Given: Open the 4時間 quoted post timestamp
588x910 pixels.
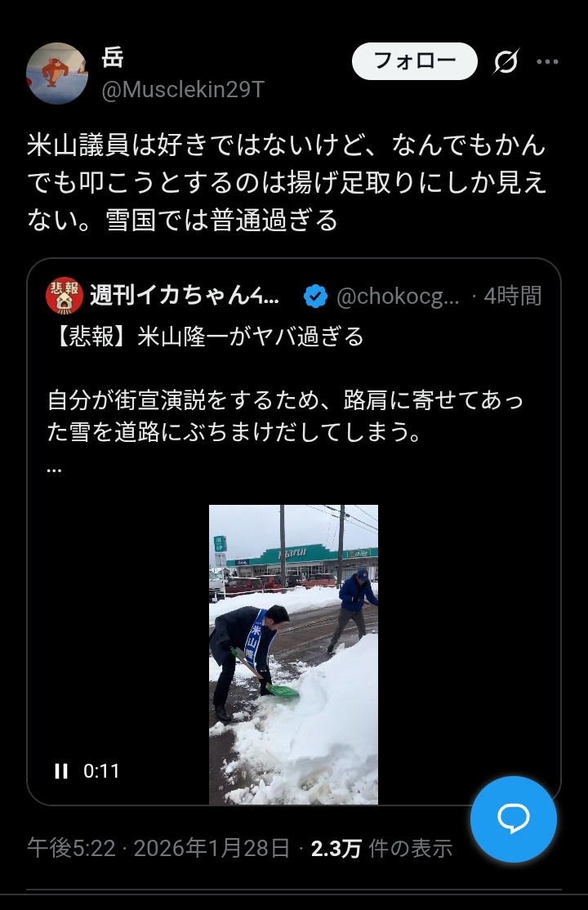Looking at the screenshot, I should [x=513, y=296].
